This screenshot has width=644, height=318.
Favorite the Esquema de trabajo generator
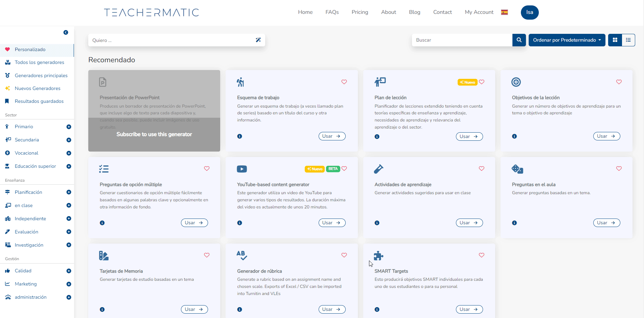pos(344,82)
